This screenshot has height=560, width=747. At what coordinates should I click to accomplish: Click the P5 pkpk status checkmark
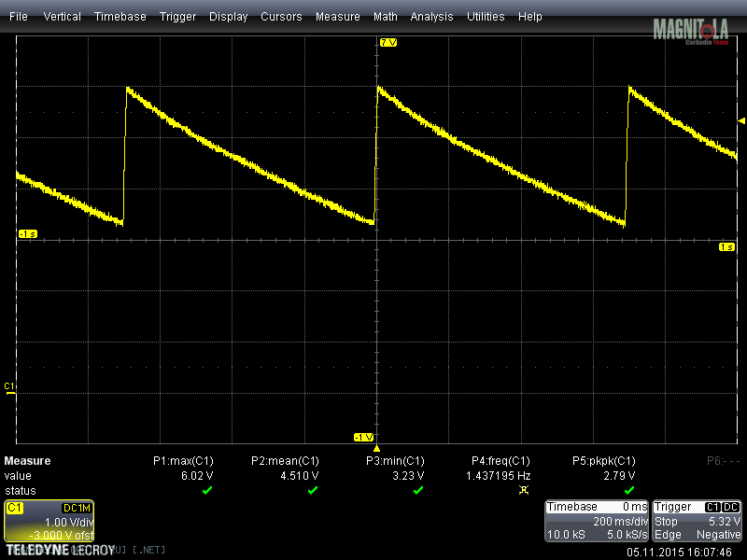pos(629,490)
